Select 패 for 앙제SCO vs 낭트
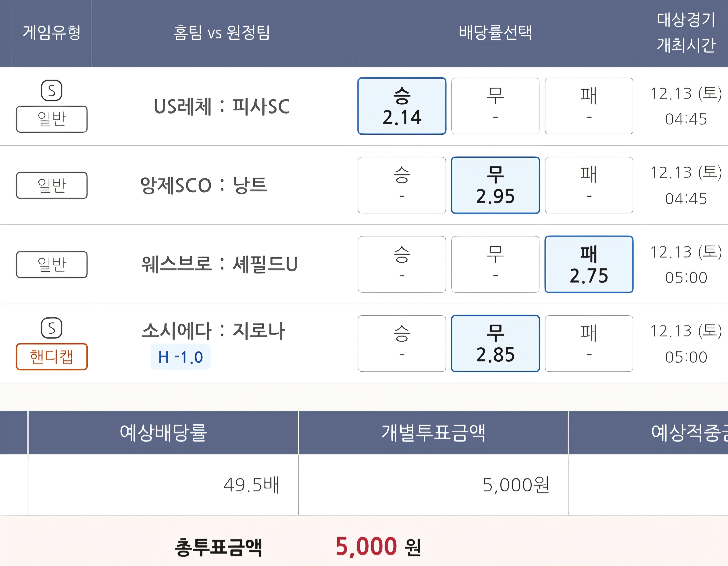This screenshot has width=728, height=566. click(x=589, y=185)
